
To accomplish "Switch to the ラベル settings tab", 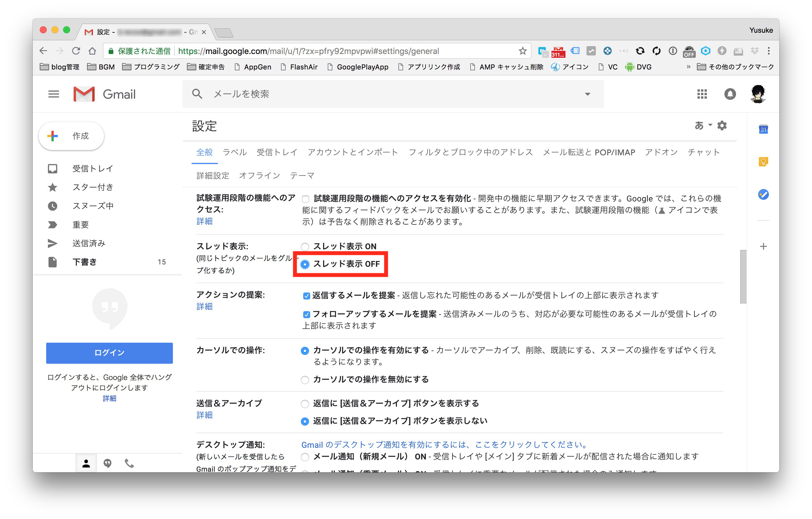I will coord(235,152).
